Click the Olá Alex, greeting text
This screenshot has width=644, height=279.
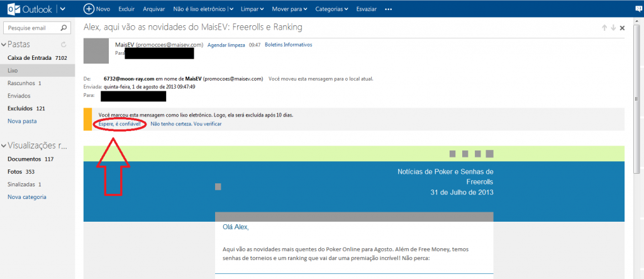(x=236, y=227)
